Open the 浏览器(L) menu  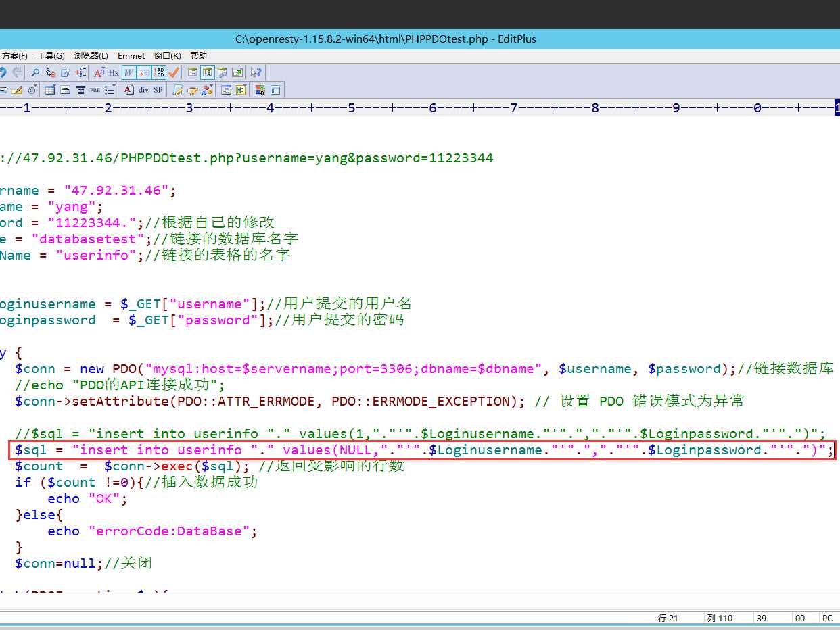tap(91, 56)
